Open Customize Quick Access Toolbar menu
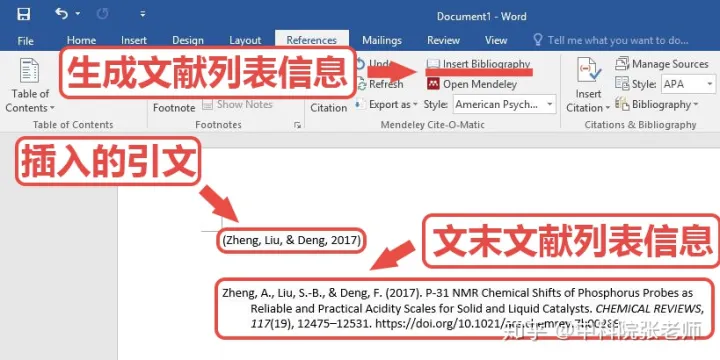The image size is (720, 360). point(143,14)
